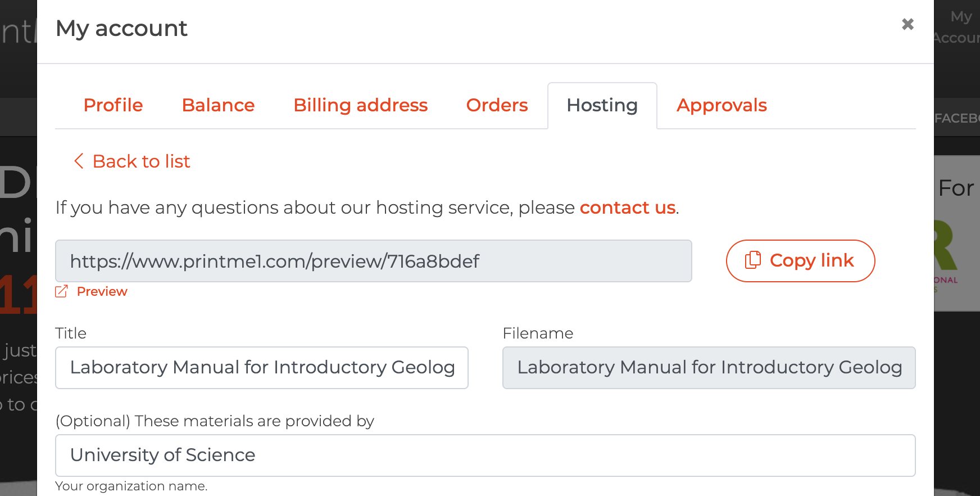Viewport: 980px width, 496px height.
Task: Open the Billing address tab
Action: [x=361, y=105]
